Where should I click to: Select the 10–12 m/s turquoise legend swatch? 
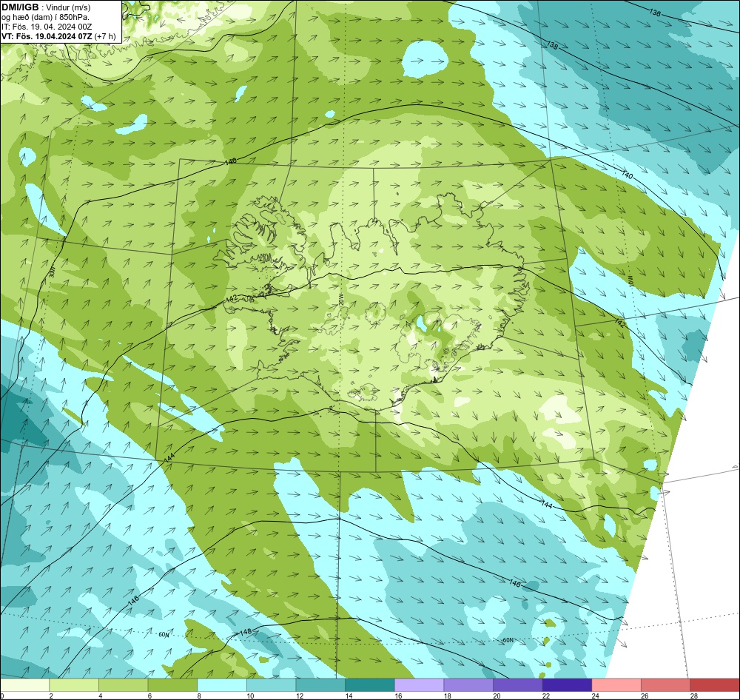coord(271,685)
